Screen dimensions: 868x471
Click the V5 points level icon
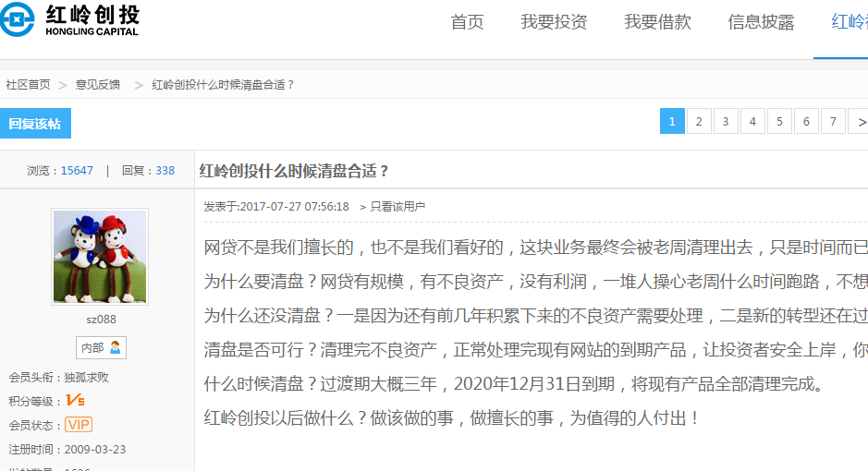[75, 401]
